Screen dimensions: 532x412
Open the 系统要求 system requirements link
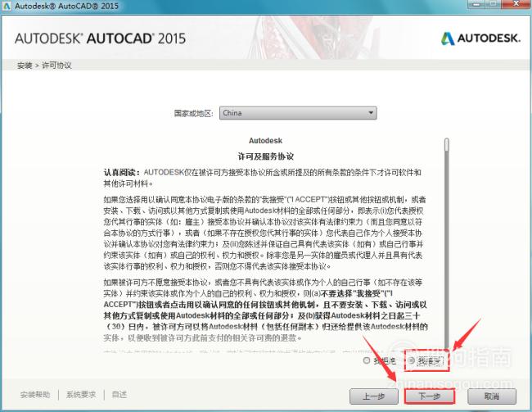[81, 395]
